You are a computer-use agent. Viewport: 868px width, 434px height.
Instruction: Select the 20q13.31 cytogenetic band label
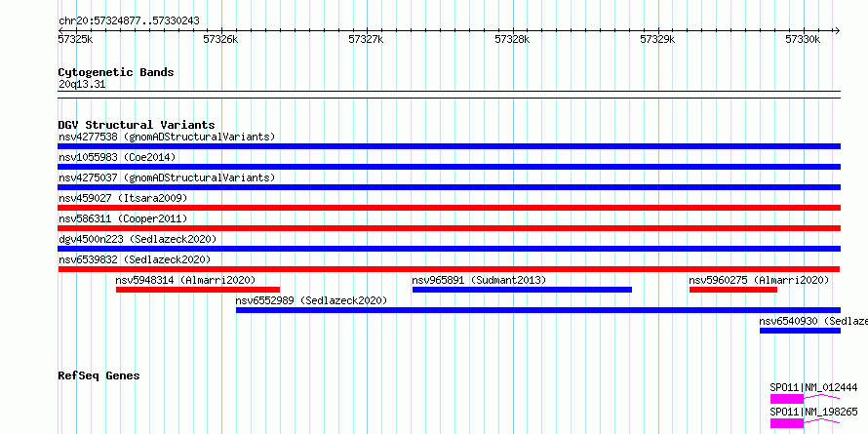[x=82, y=85]
